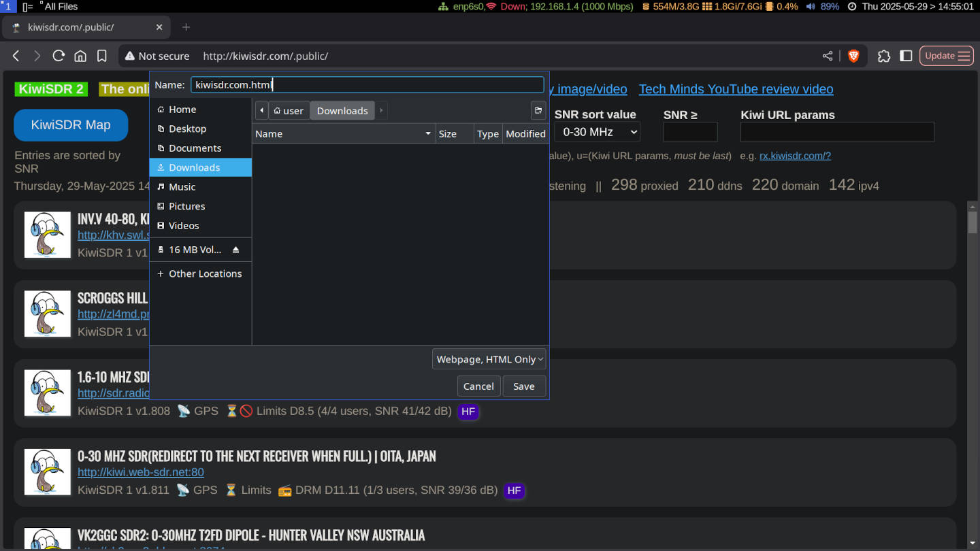Image resolution: width=980 pixels, height=551 pixels.
Task: Click the Not secure site indicator
Action: click(156, 56)
